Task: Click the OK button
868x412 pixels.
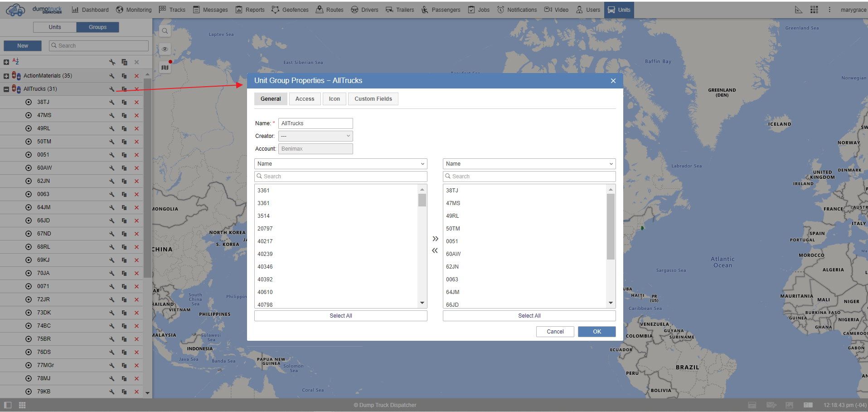Action: pos(596,332)
